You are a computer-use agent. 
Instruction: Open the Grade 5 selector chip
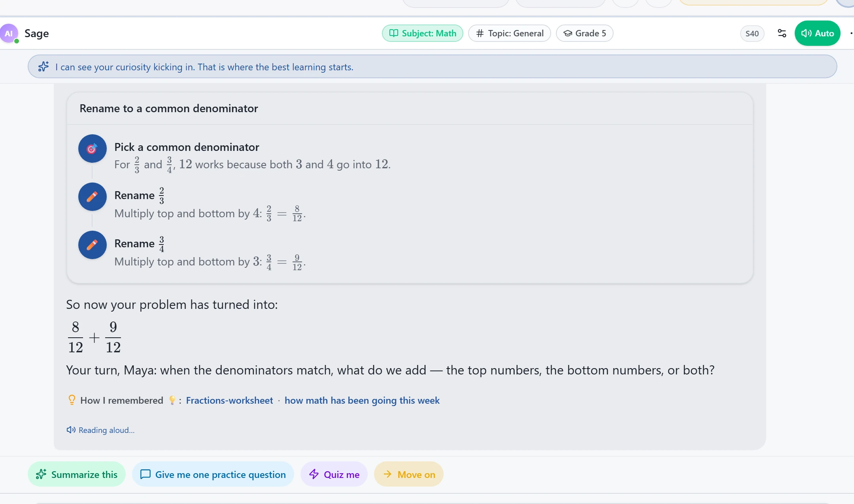(x=585, y=33)
